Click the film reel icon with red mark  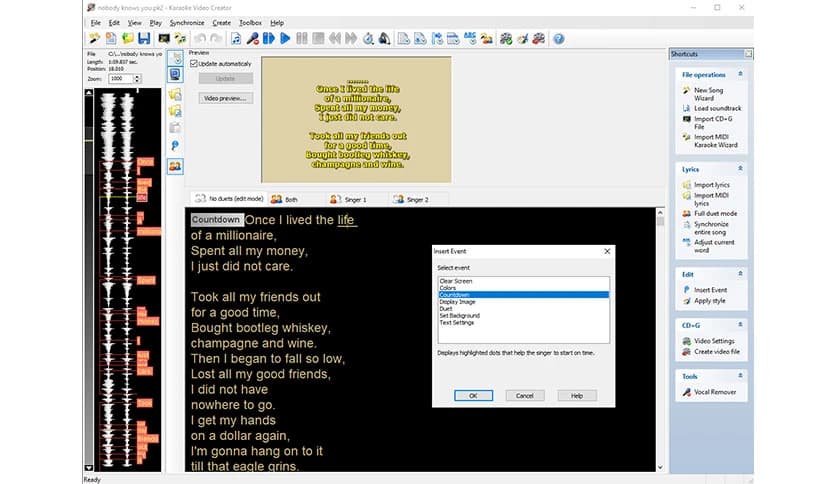(539, 38)
